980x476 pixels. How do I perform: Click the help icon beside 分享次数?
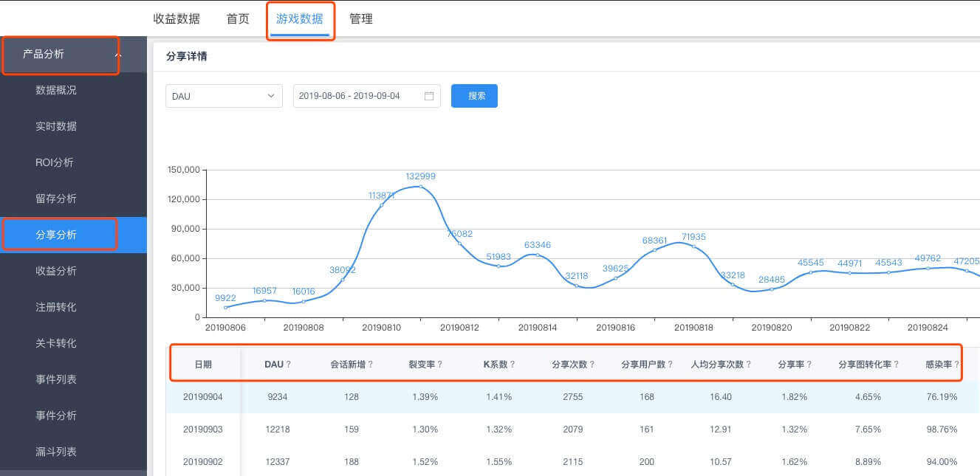(x=592, y=365)
